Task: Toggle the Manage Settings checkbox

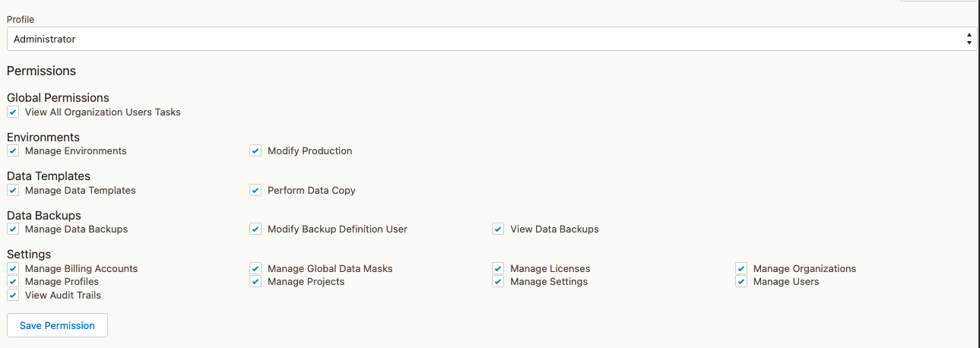Action: point(498,282)
